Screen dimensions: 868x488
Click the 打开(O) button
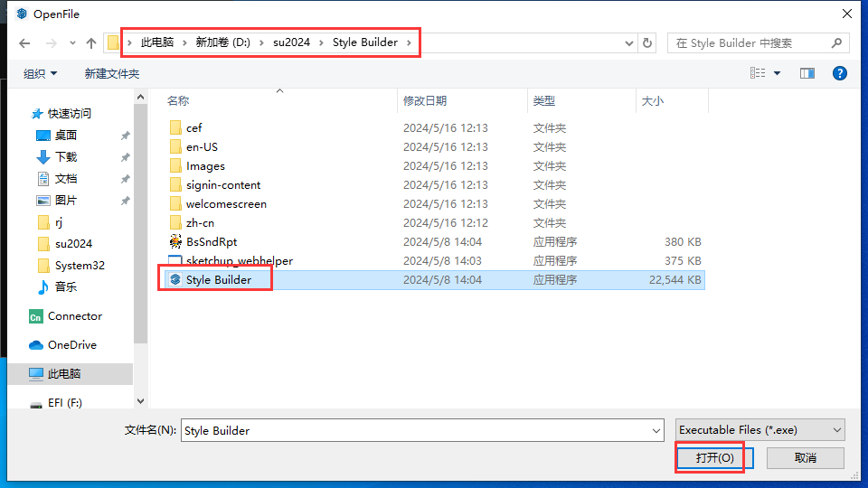[714, 458]
